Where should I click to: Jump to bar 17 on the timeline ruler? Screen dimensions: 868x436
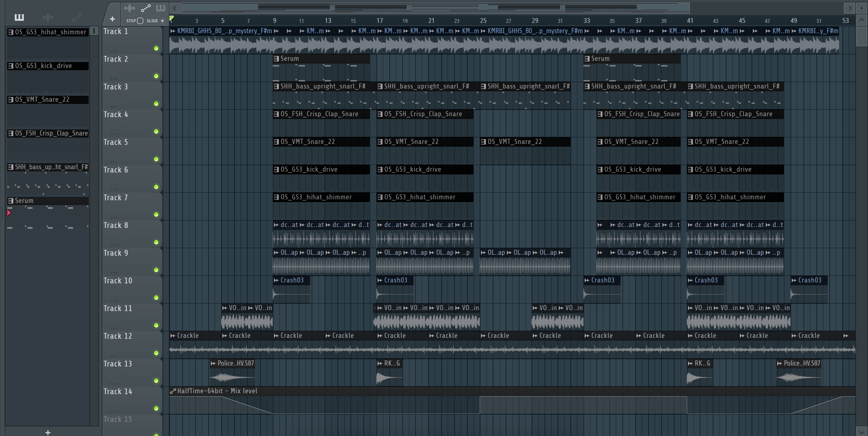coord(380,20)
